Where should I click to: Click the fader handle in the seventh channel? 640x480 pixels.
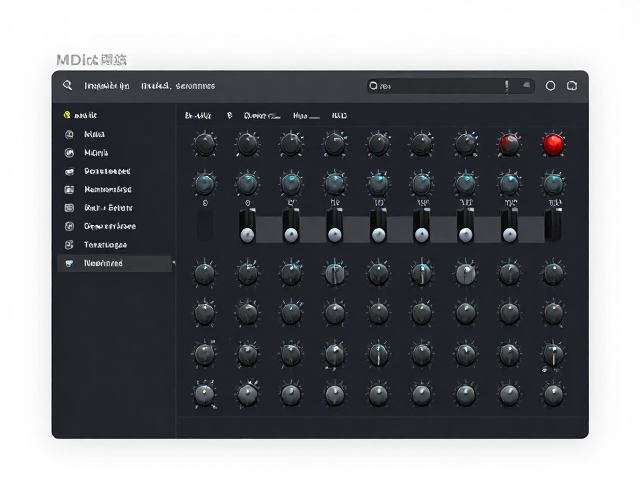coord(466,235)
